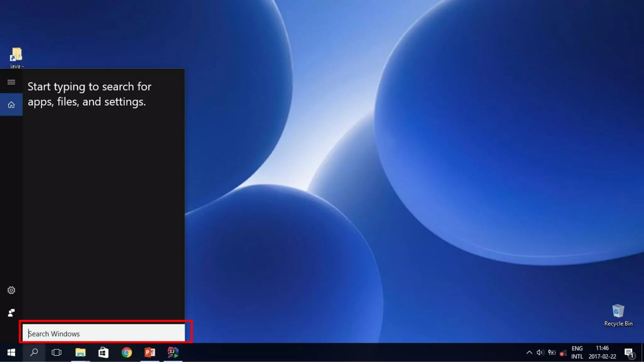Expand the search panel hamburger menu
Image resolution: width=644 pixels, height=362 pixels.
pyautogui.click(x=11, y=82)
